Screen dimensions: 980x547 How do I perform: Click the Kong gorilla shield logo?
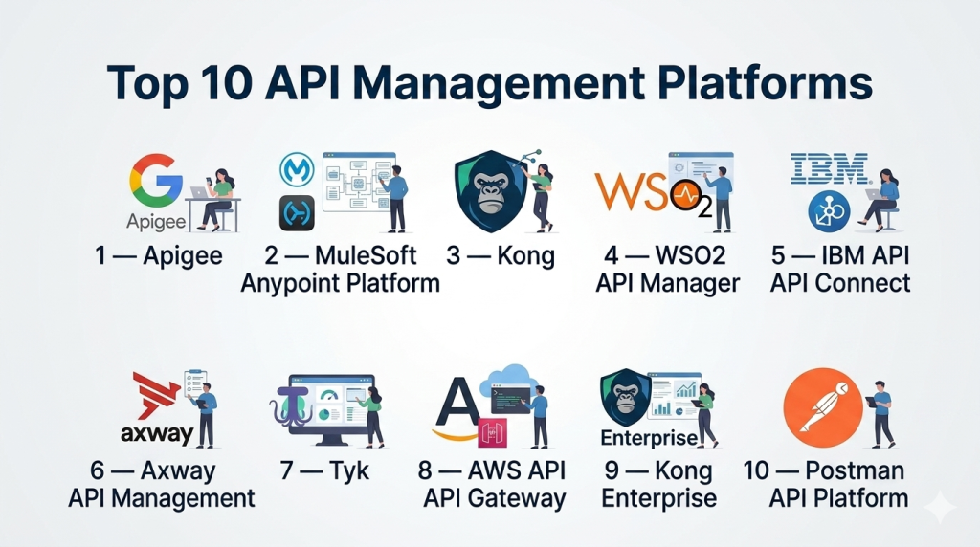(x=489, y=191)
